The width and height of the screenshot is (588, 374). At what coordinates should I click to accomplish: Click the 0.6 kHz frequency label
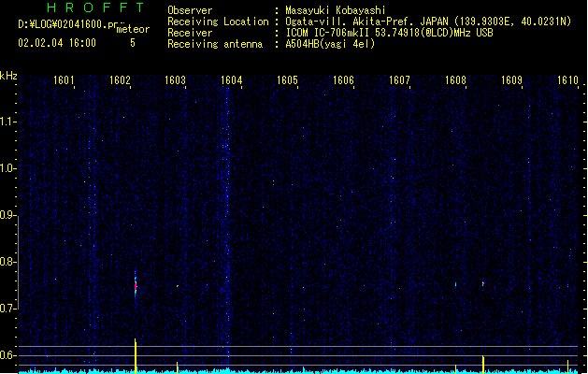8,355
